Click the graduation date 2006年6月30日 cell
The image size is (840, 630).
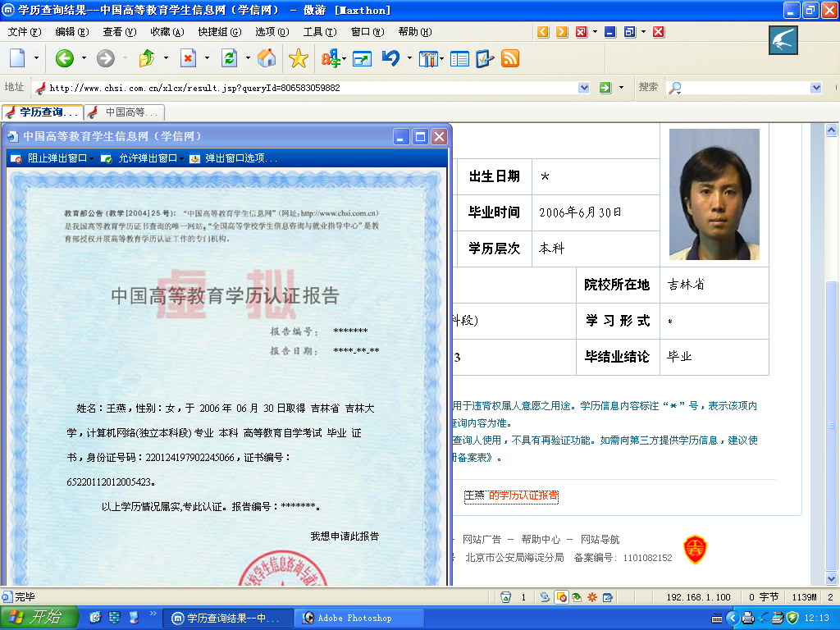(596, 212)
